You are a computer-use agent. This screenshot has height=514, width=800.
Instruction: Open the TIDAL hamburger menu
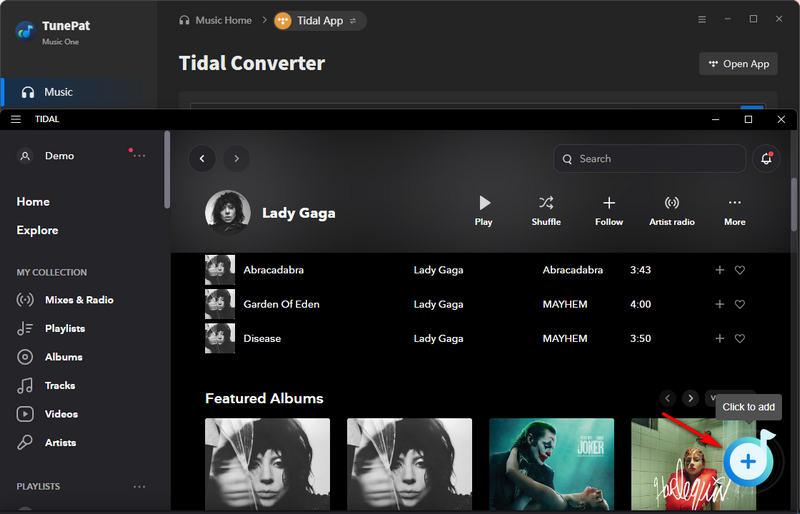(16, 119)
